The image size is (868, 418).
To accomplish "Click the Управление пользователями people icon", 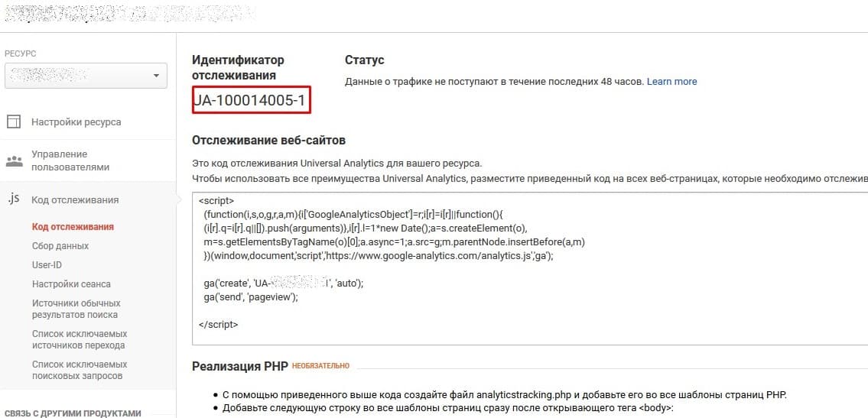I will [x=14, y=161].
